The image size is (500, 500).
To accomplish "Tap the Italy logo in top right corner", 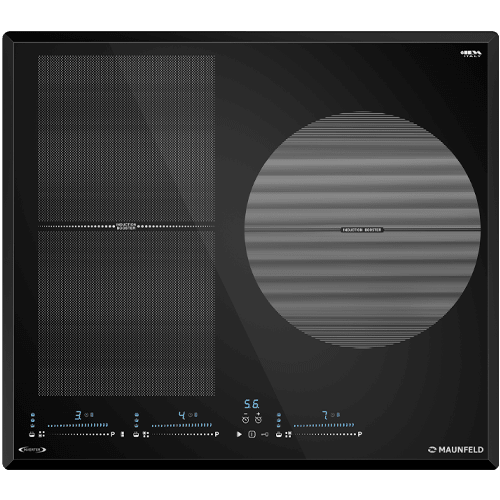I will click(x=471, y=54).
